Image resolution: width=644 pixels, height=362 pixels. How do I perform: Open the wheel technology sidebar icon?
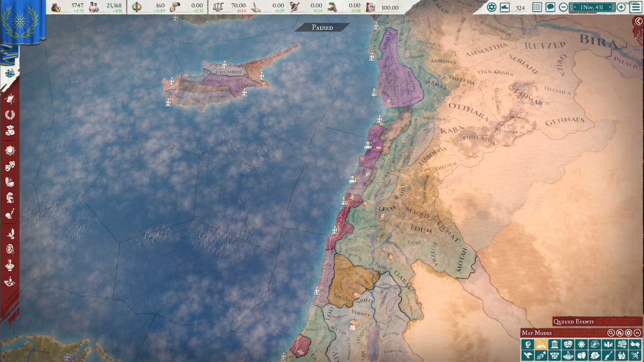(10, 249)
